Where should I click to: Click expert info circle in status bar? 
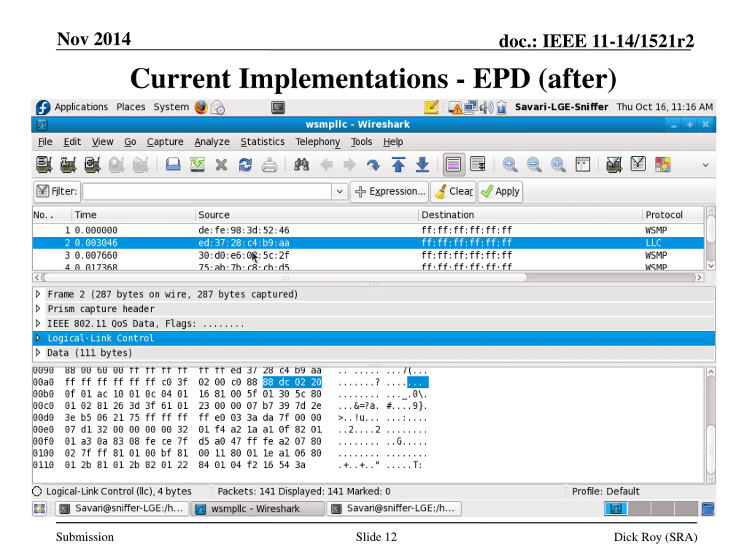37,491
